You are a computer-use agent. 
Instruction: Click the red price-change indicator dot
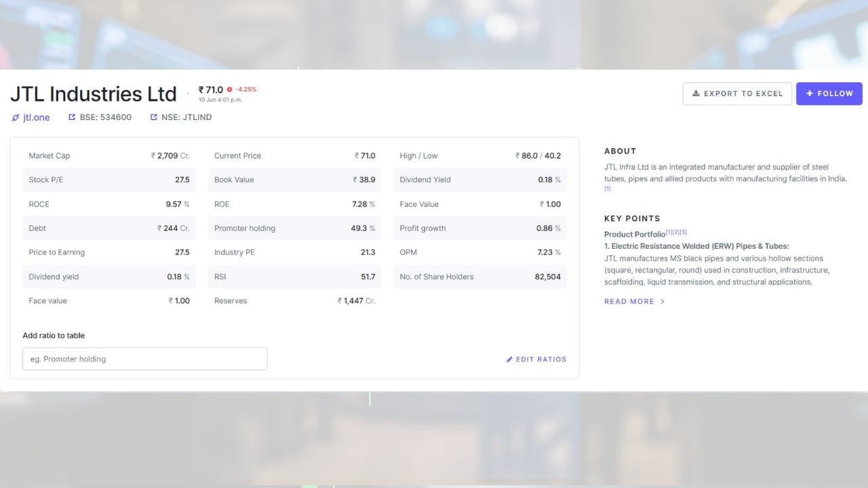tap(230, 89)
